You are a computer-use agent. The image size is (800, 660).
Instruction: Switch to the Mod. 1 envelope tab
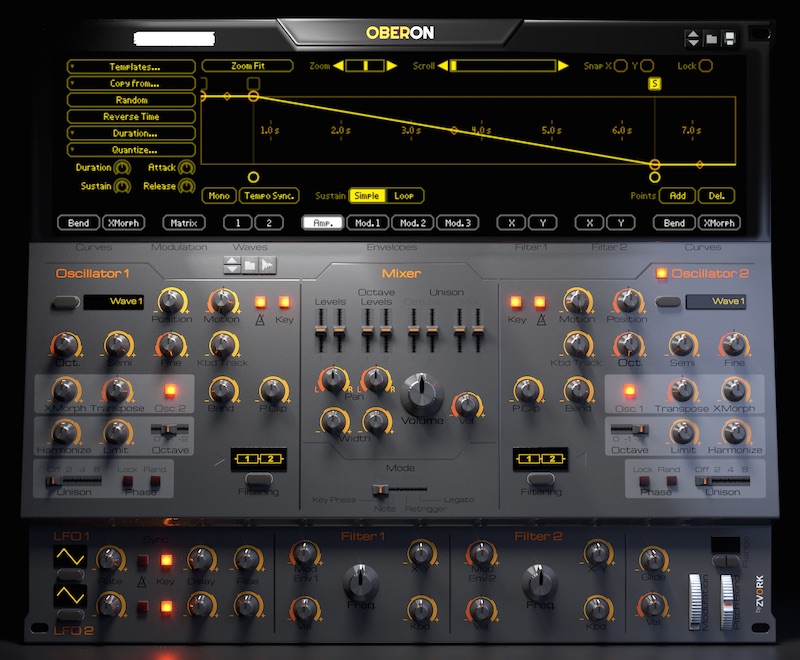(x=367, y=223)
